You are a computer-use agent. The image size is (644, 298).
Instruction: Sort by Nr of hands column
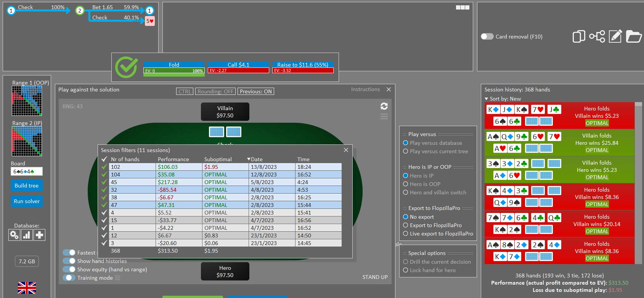pos(125,159)
